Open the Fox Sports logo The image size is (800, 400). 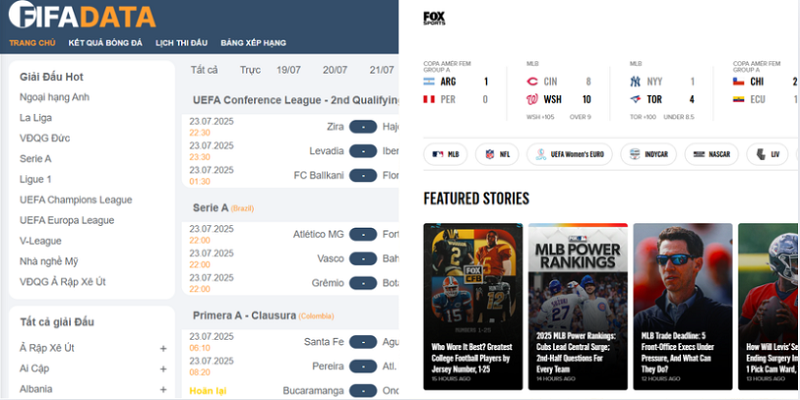434,18
